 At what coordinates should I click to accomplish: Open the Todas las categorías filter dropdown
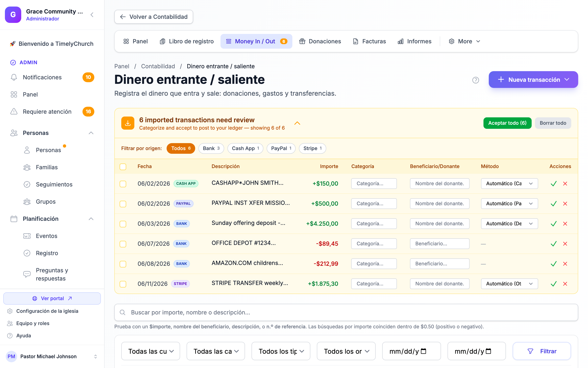point(216,351)
